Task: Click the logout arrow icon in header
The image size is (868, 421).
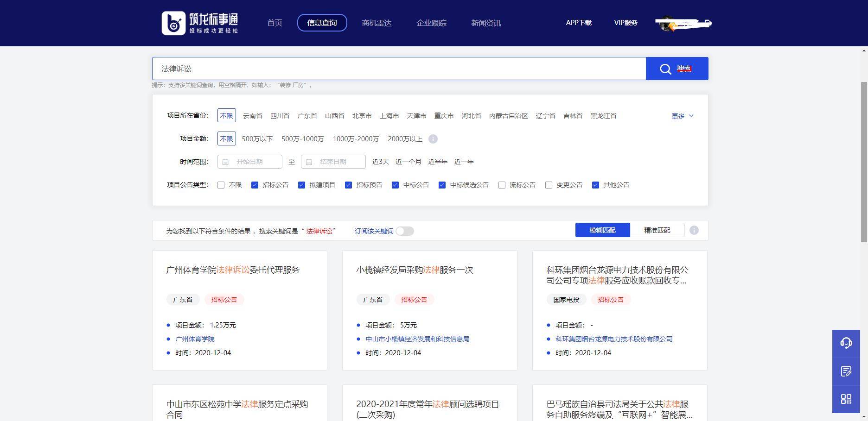Action: tap(708, 23)
